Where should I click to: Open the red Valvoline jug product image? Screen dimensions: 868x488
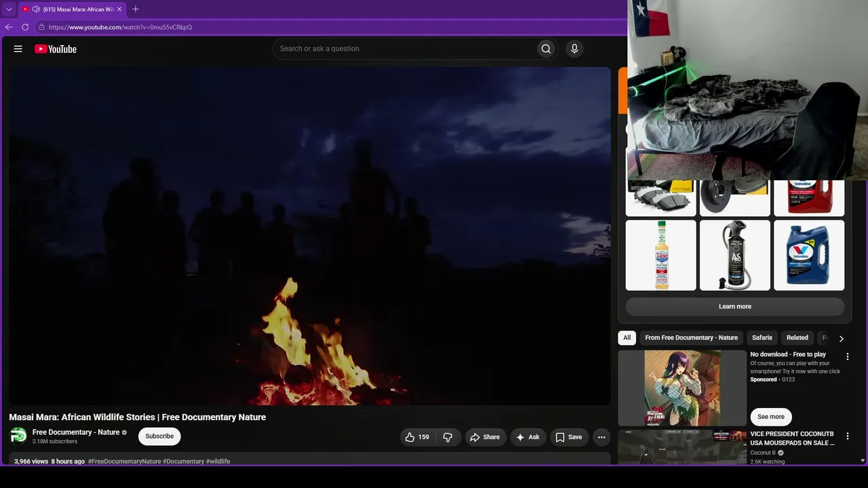point(809,198)
